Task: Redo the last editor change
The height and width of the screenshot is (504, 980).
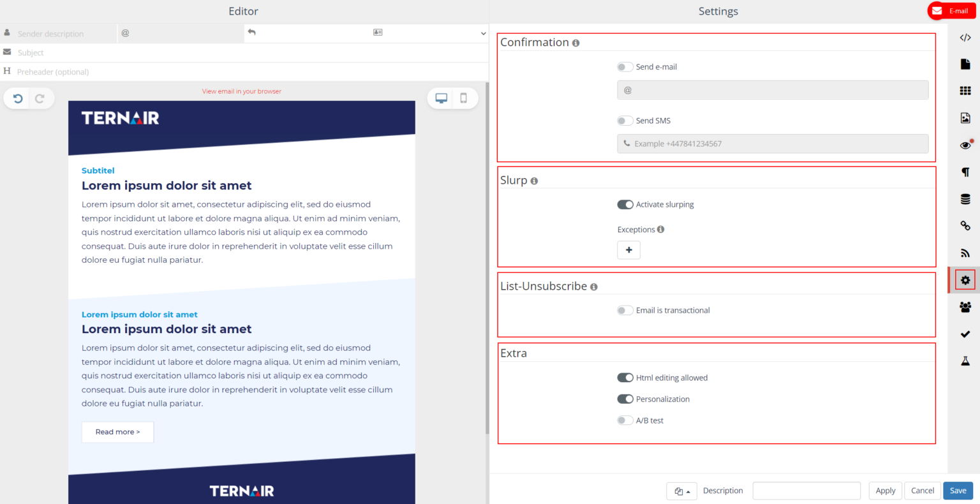Action: click(40, 98)
